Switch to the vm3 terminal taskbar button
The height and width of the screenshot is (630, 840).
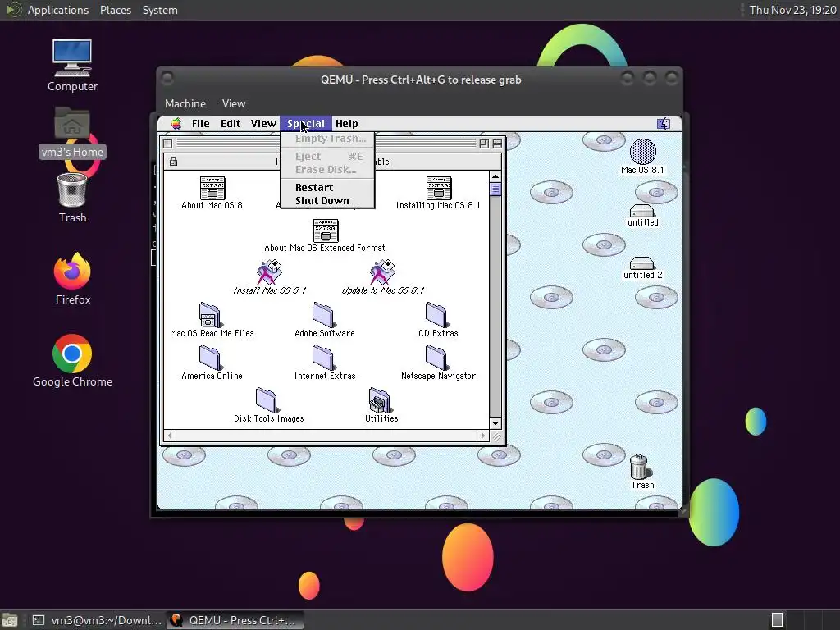tap(97, 620)
